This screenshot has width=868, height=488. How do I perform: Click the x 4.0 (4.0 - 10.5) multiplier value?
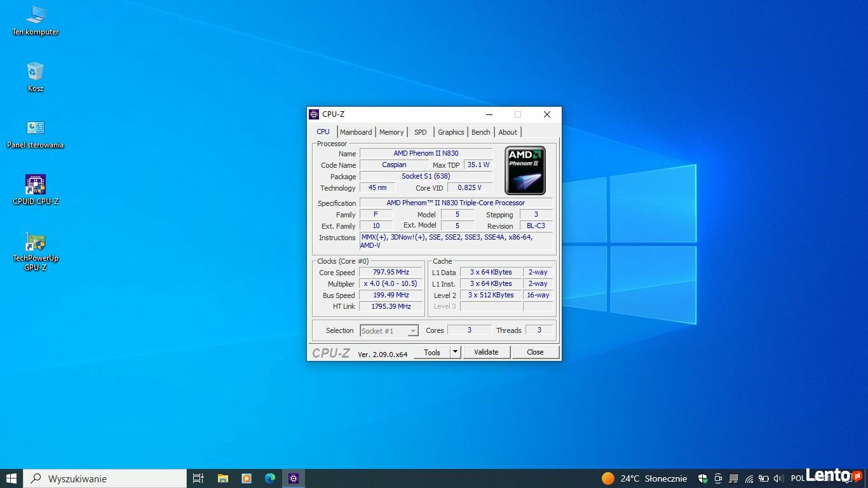coord(391,283)
